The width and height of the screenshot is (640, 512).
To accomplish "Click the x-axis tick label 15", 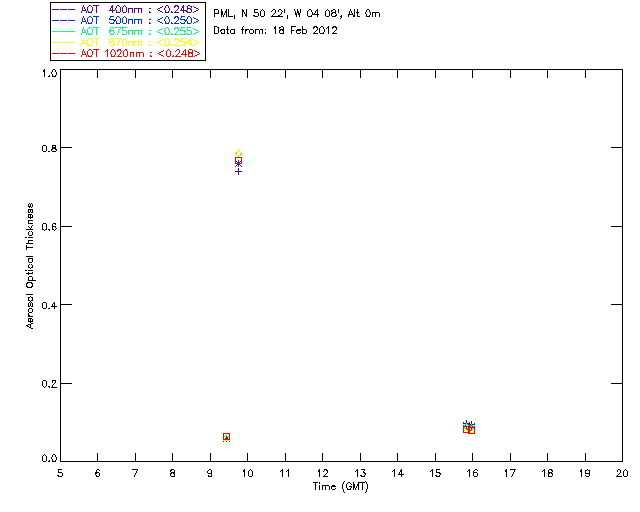I will pyautogui.click(x=435, y=474).
